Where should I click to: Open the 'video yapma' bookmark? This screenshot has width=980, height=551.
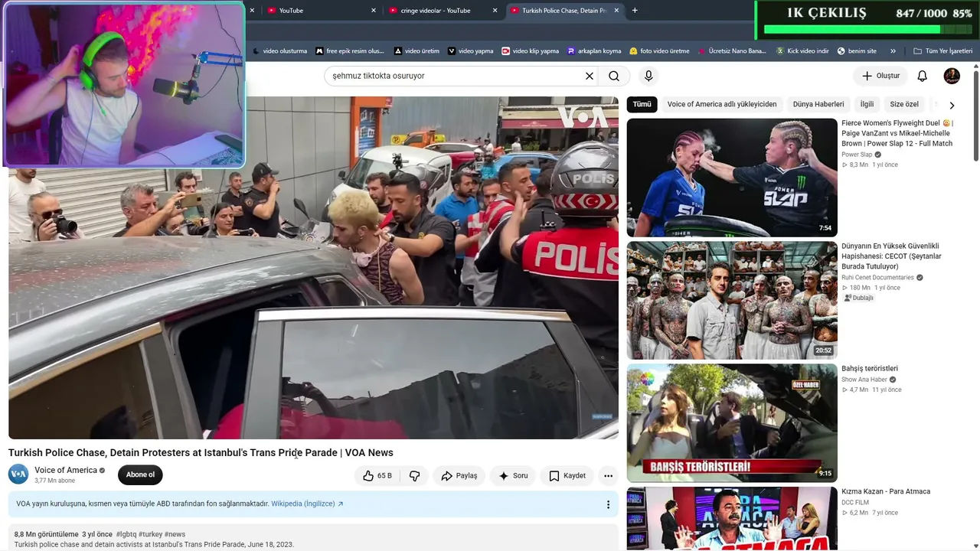point(471,51)
